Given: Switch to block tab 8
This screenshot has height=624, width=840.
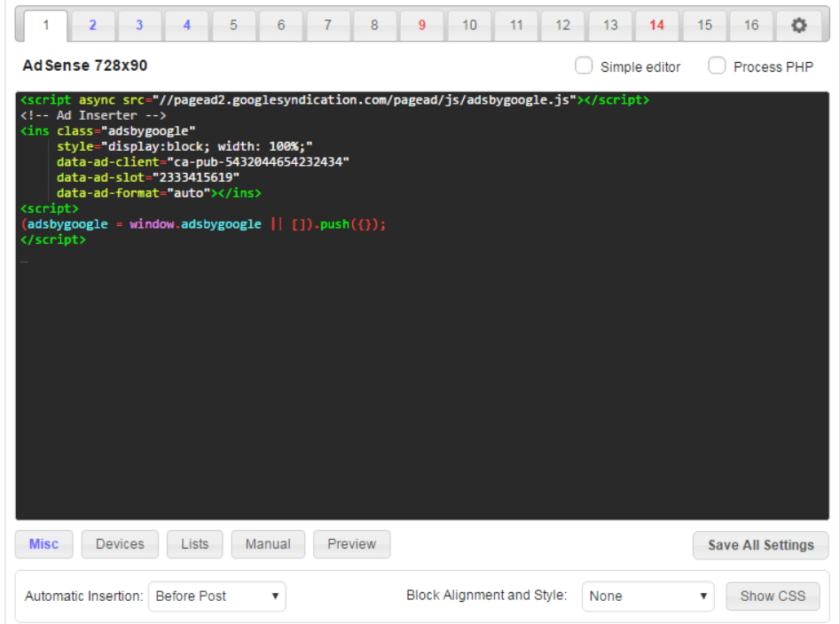Looking at the screenshot, I should click(x=374, y=25).
